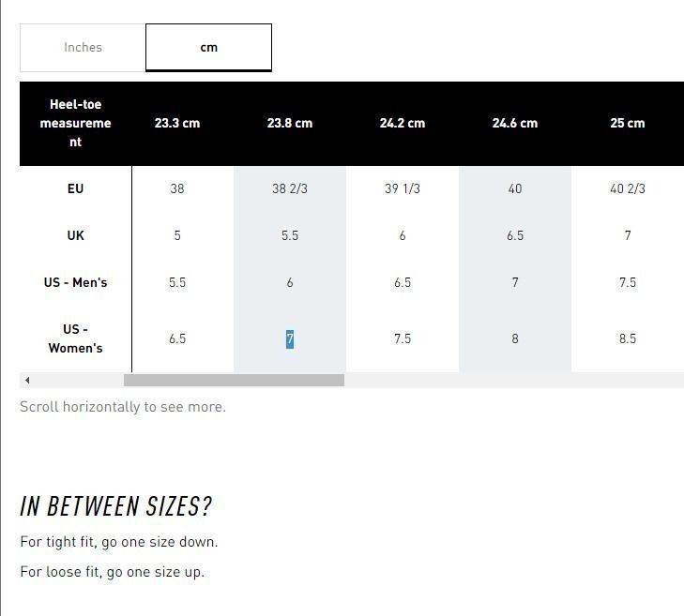
Task: Select the cm unit toggle
Action: (208, 48)
